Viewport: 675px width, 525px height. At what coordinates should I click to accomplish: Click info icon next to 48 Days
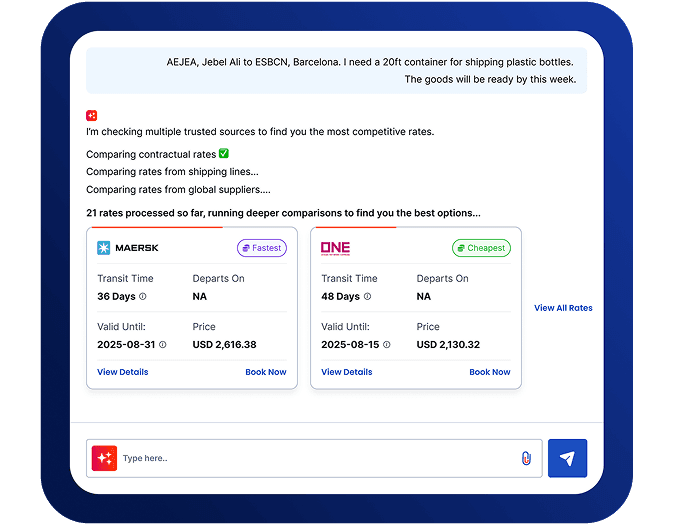(x=367, y=297)
